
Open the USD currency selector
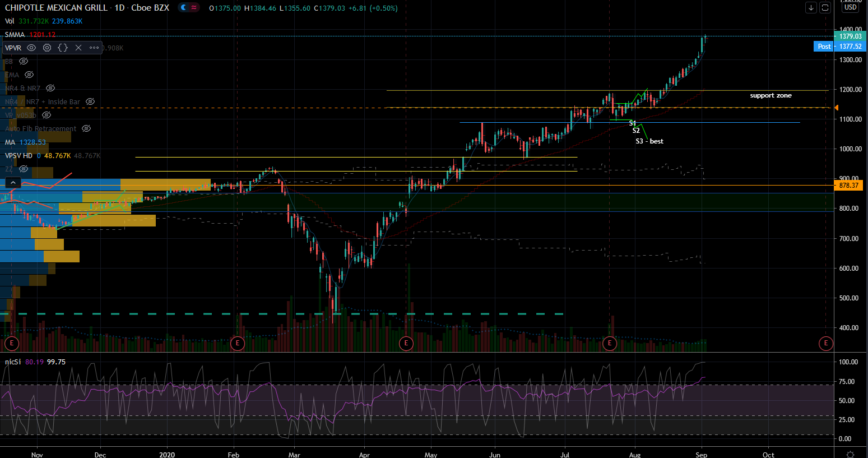pyautogui.click(x=851, y=7)
